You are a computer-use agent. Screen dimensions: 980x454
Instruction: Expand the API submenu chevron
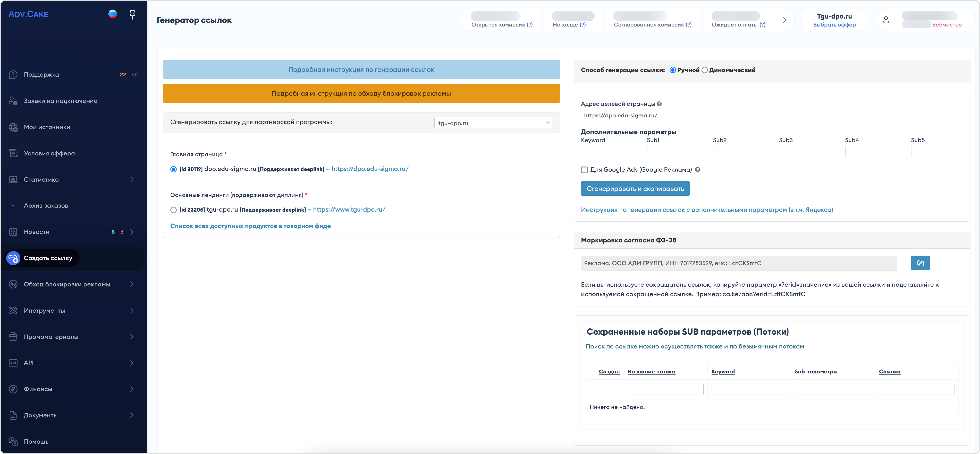[132, 363]
